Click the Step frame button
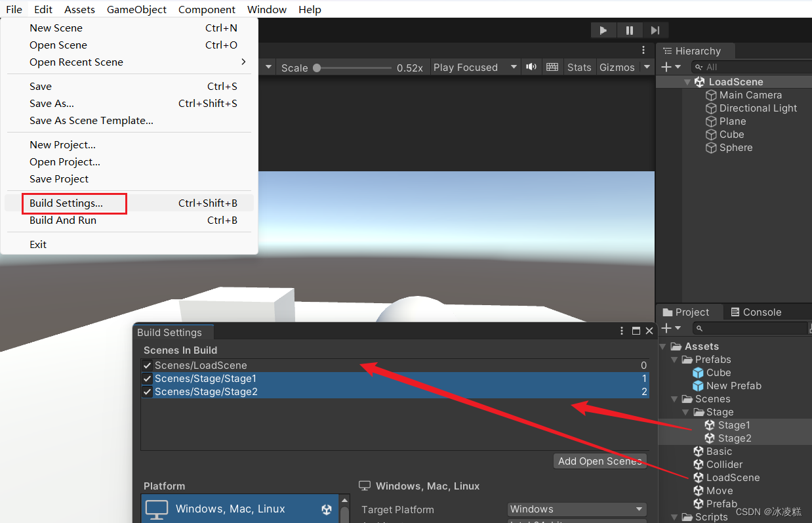Screen dimensions: 812x523 coord(655,30)
